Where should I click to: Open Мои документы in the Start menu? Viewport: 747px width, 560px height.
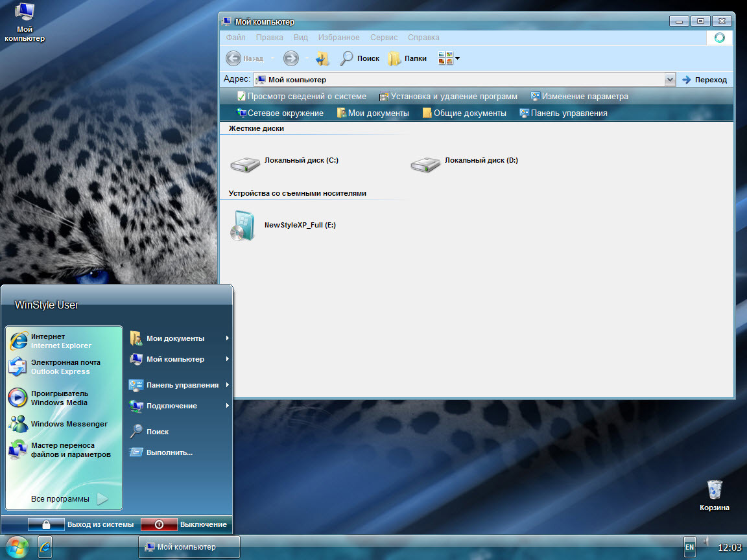(179, 338)
